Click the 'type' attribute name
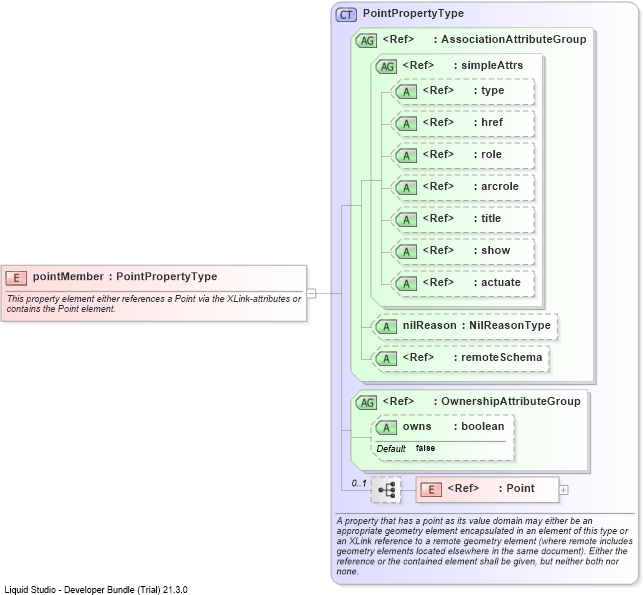This screenshot has height=595, width=643. tap(493, 90)
